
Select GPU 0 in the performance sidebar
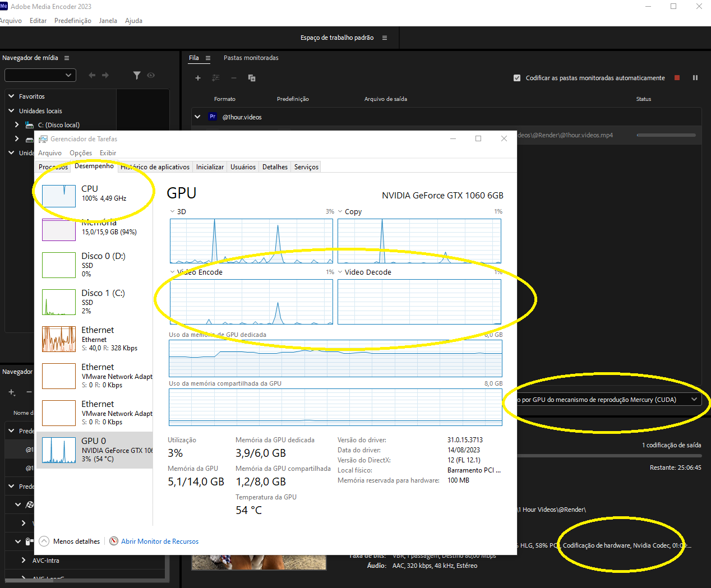(95, 448)
